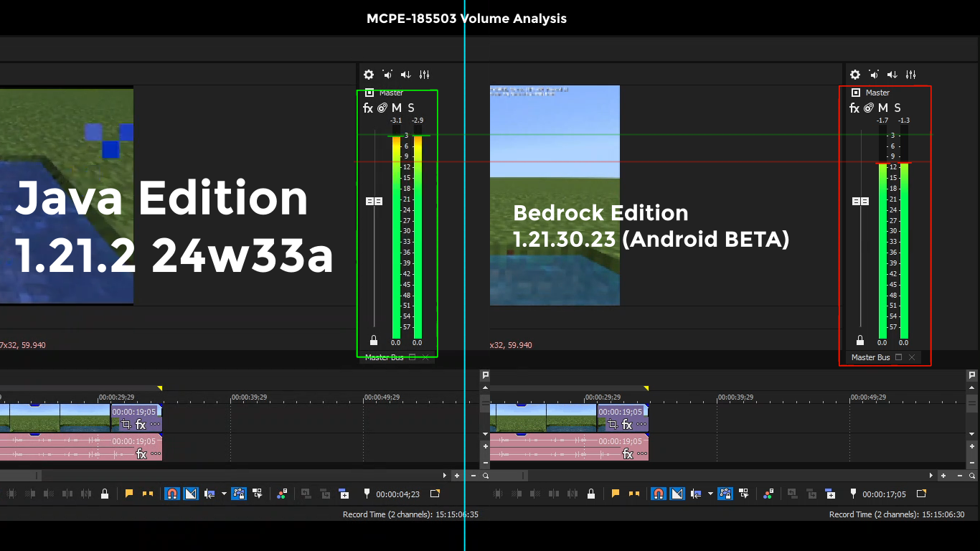This screenshot has width=980, height=551.
Task: Click automation settings icon in Java master bus
Action: point(382,108)
